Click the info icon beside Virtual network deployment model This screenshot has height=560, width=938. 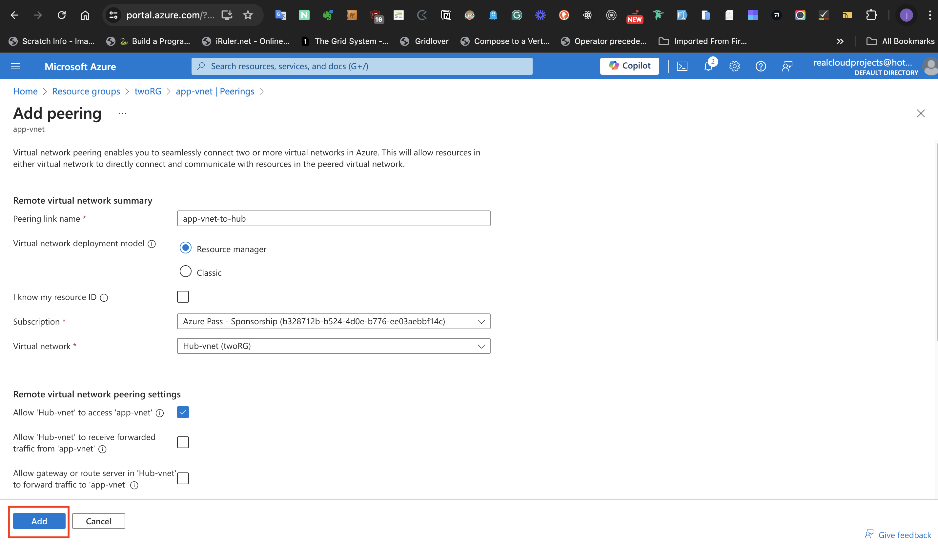point(152,244)
